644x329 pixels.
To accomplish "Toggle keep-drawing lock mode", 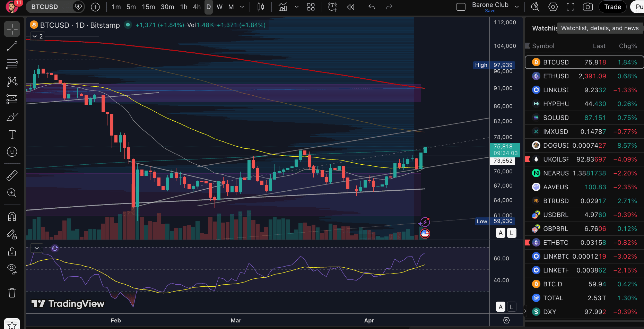I will [x=12, y=235].
